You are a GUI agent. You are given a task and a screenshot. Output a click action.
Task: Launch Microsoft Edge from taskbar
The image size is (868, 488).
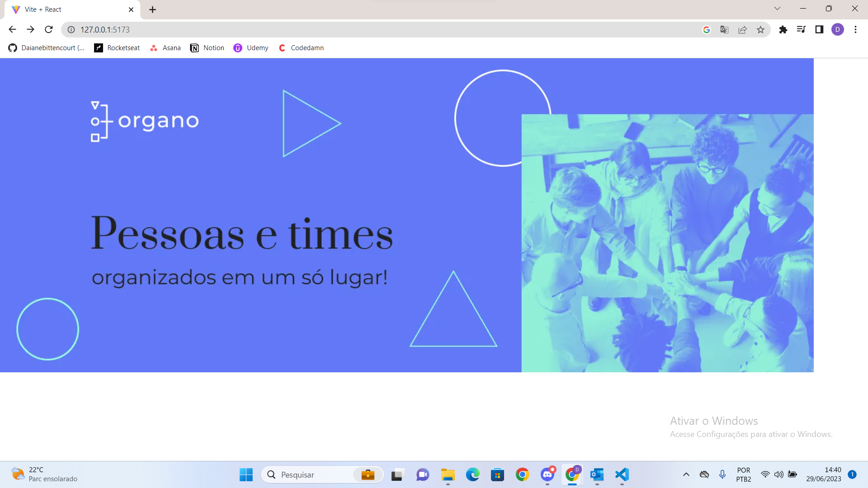coord(472,475)
